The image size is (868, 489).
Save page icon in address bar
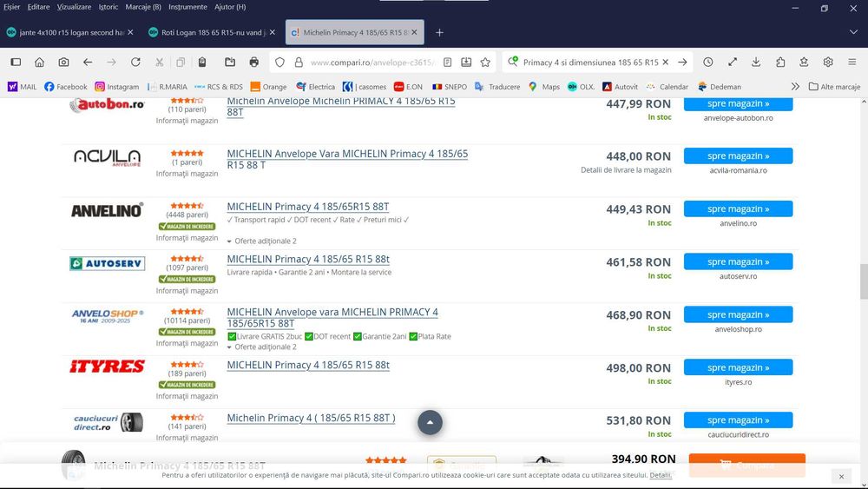coord(466,62)
